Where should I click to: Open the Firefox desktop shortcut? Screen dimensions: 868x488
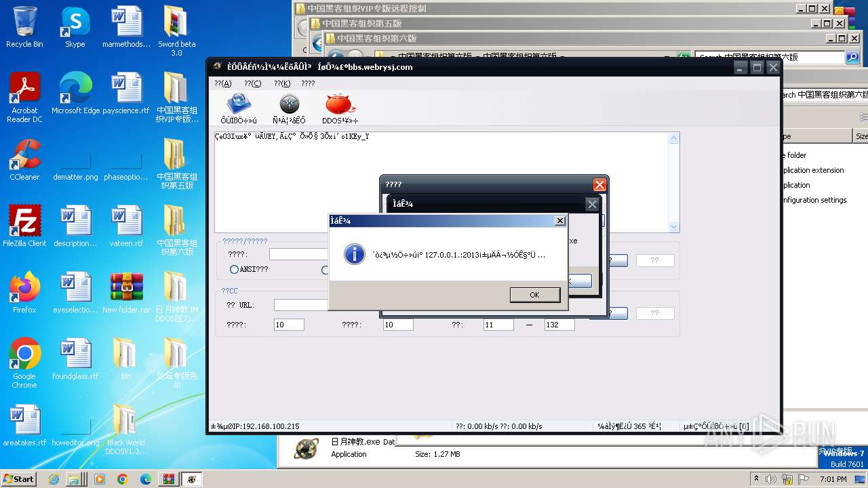pos(24,293)
